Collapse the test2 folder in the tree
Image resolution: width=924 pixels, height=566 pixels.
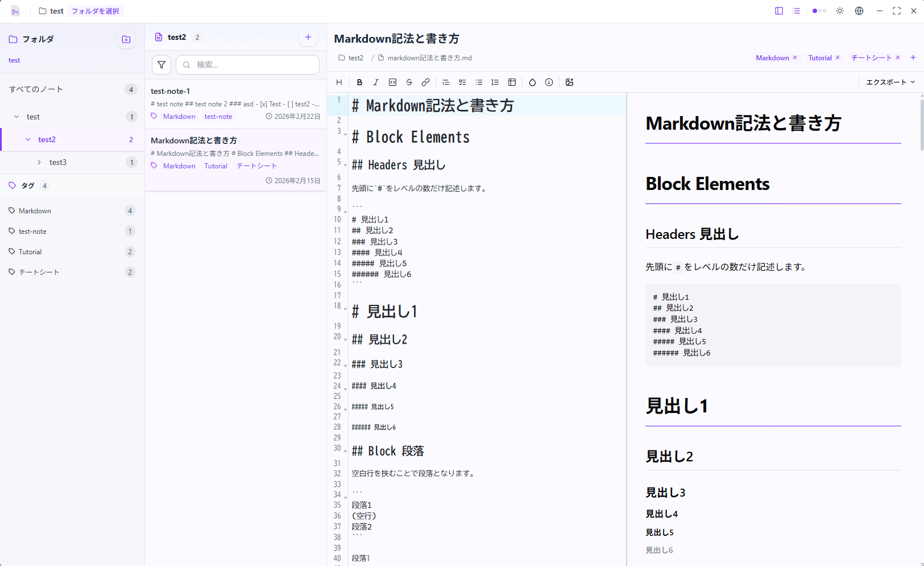point(27,139)
